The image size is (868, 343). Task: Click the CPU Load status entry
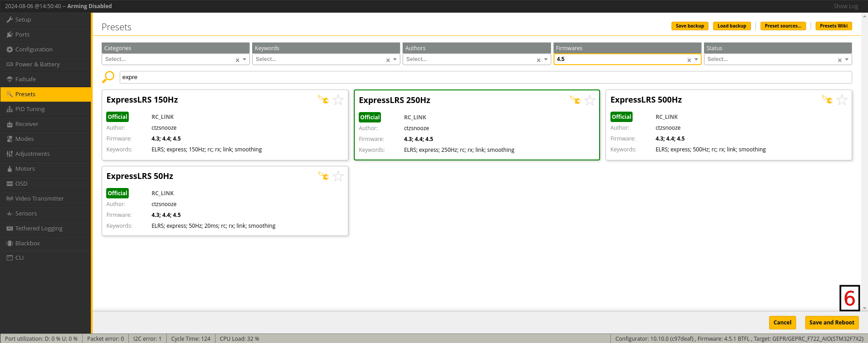tap(239, 338)
